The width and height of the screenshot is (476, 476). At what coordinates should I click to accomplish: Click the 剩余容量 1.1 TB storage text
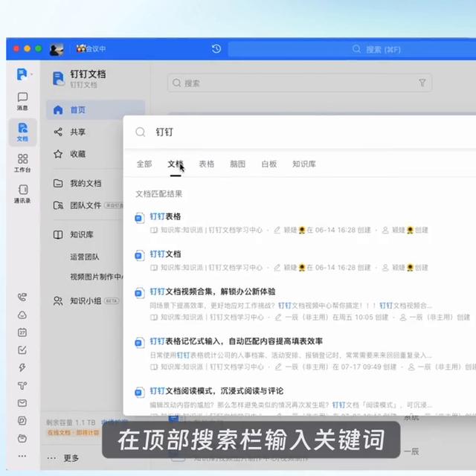pyautogui.click(x=71, y=422)
